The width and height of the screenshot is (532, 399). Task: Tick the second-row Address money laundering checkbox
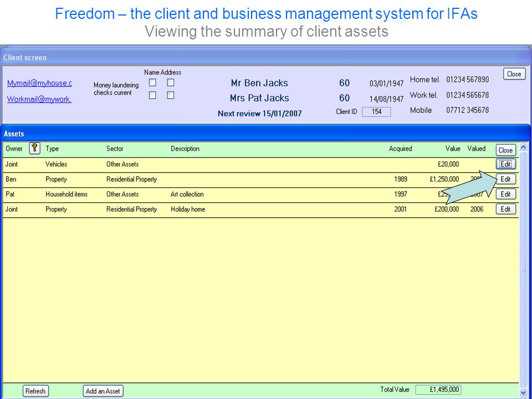[x=171, y=95]
